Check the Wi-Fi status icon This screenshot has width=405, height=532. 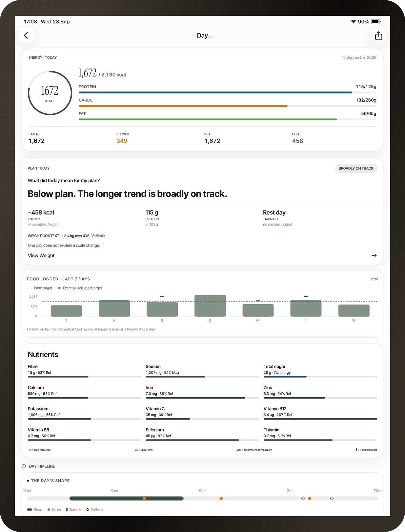pos(354,22)
